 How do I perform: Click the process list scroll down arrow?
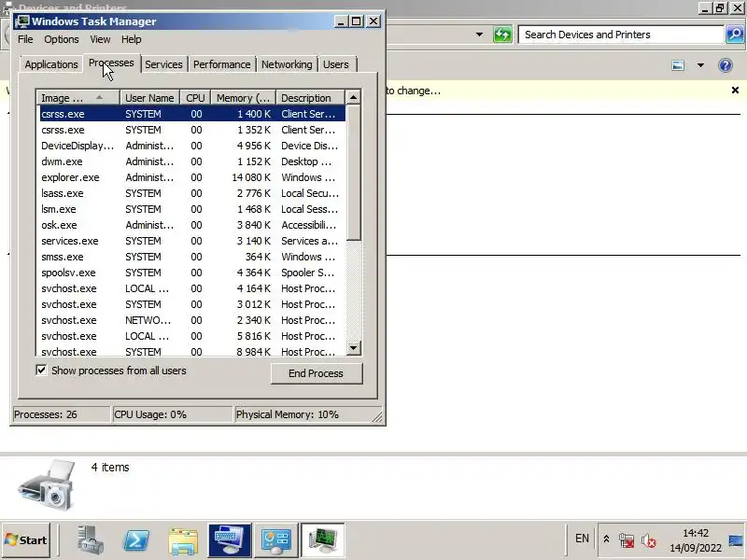tap(353, 347)
